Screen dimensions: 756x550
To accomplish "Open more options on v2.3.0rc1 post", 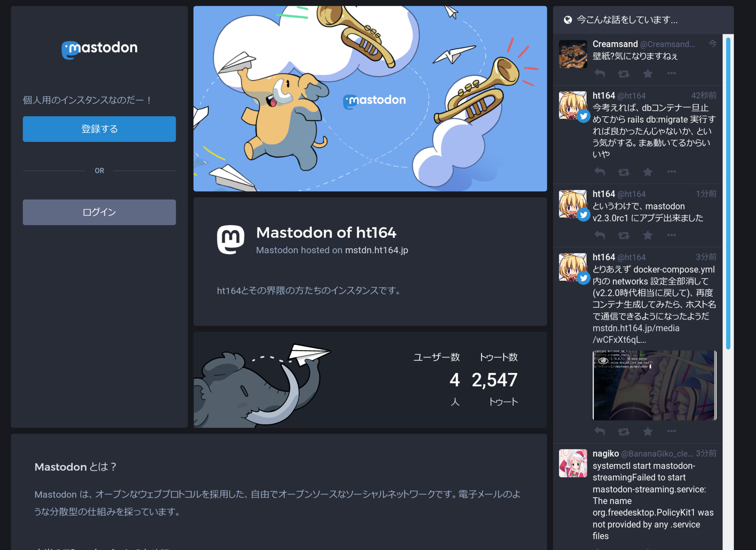I will click(672, 235).
